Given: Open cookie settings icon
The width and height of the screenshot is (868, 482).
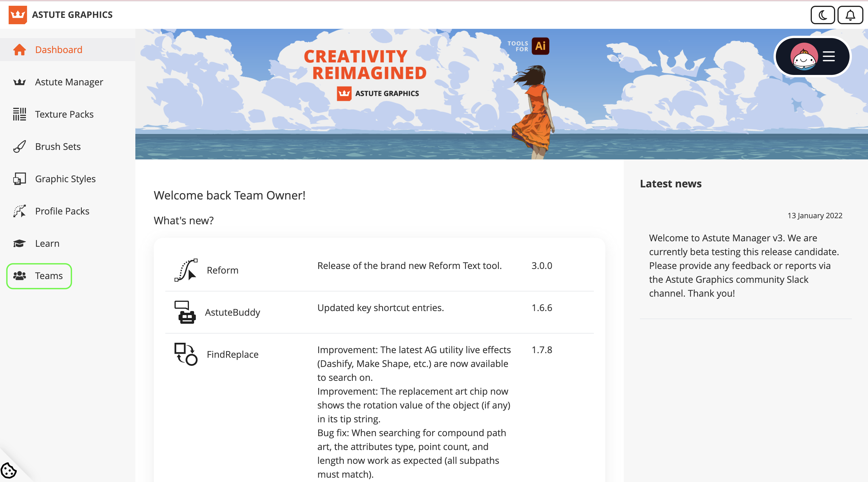Looking at the screenshot, I should (8, 470).
